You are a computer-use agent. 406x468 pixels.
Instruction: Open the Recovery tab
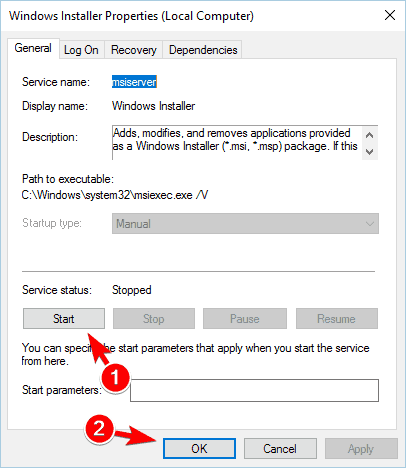coord(134,50)
